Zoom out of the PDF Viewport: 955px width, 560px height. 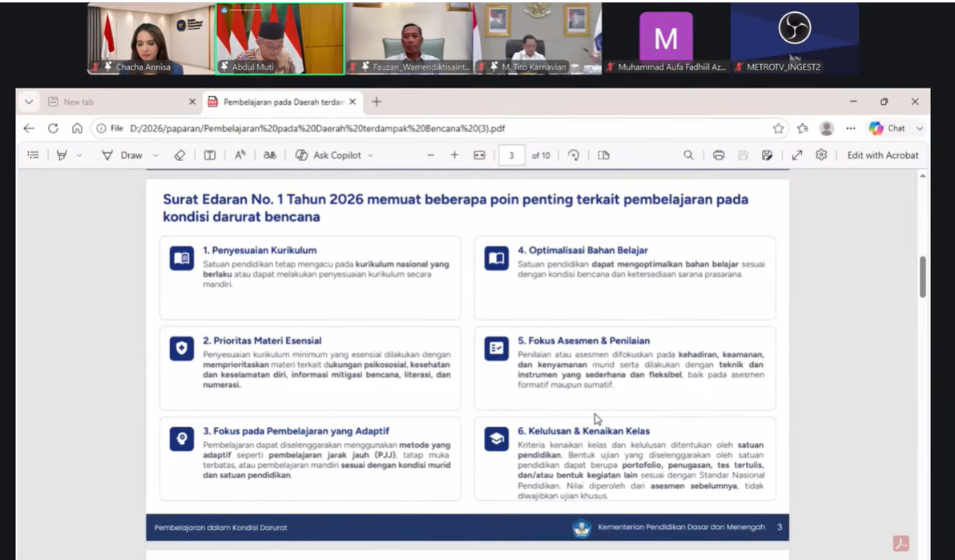(430, 155)
